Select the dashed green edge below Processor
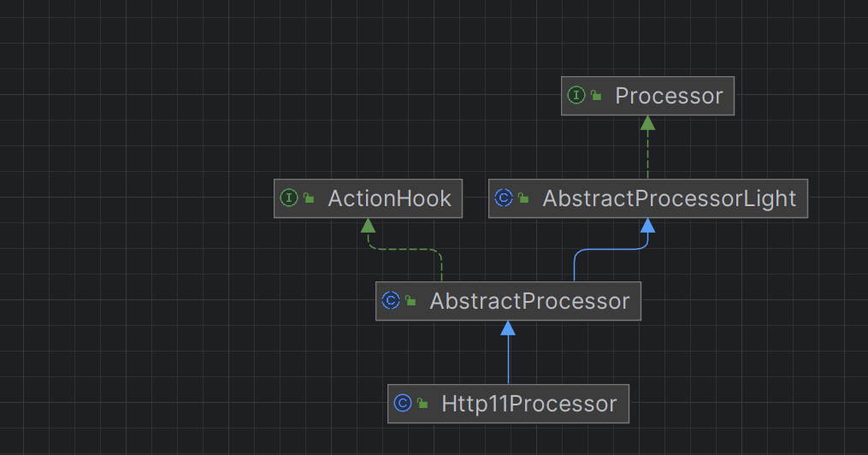The image size is (868, 455). coord(648,154)
